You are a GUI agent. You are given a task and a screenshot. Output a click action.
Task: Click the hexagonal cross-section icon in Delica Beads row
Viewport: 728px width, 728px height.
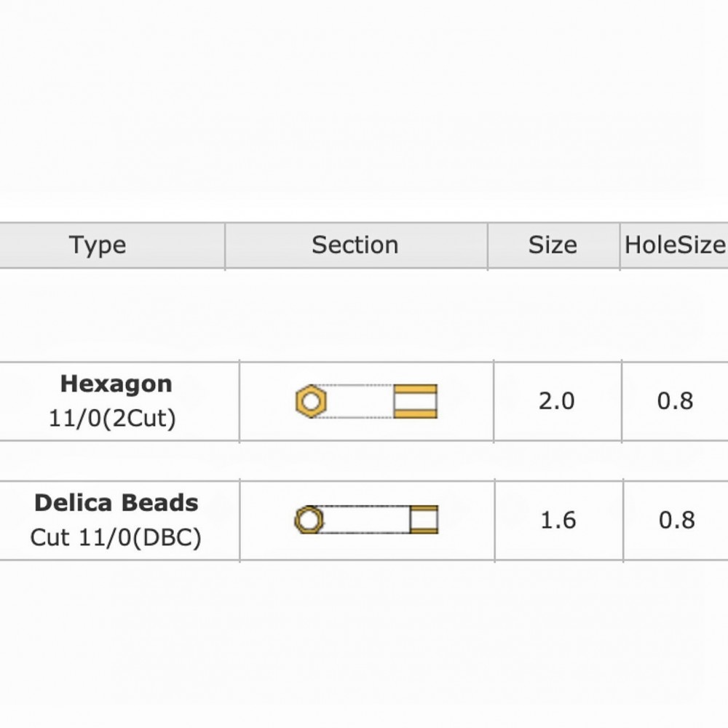[x=309, y=520]
